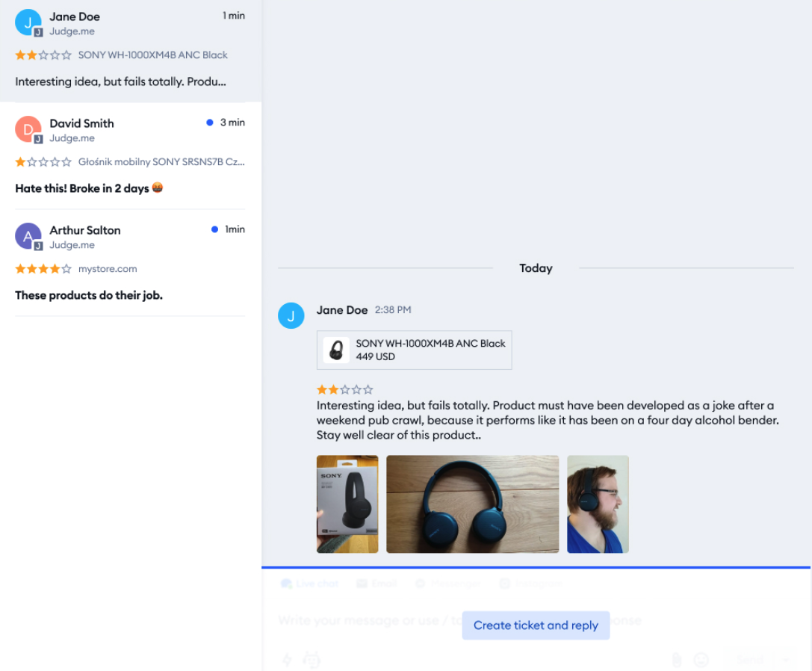This screenshot has height=671, width=812.
Task: Click the one-star rating under David Smith
Action: pos(43,161)
